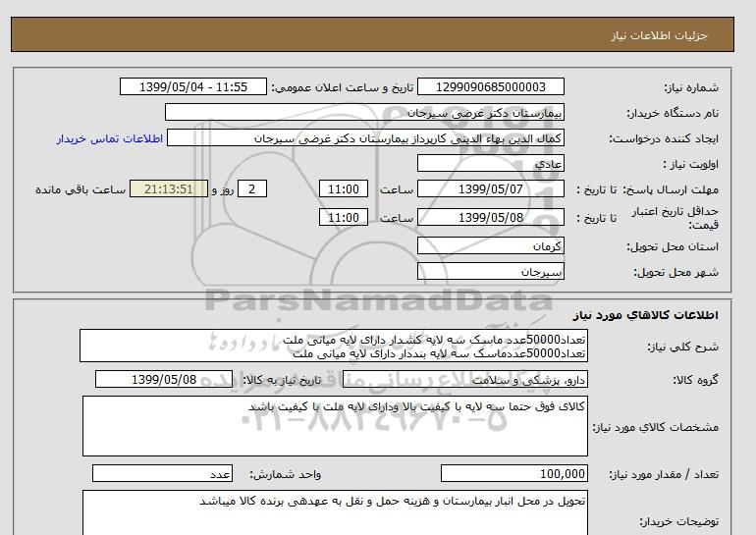Click the تعداد / مقدار مورد نیاز label
The height and width of the screenshot is (535, 756).
point(664,475)
